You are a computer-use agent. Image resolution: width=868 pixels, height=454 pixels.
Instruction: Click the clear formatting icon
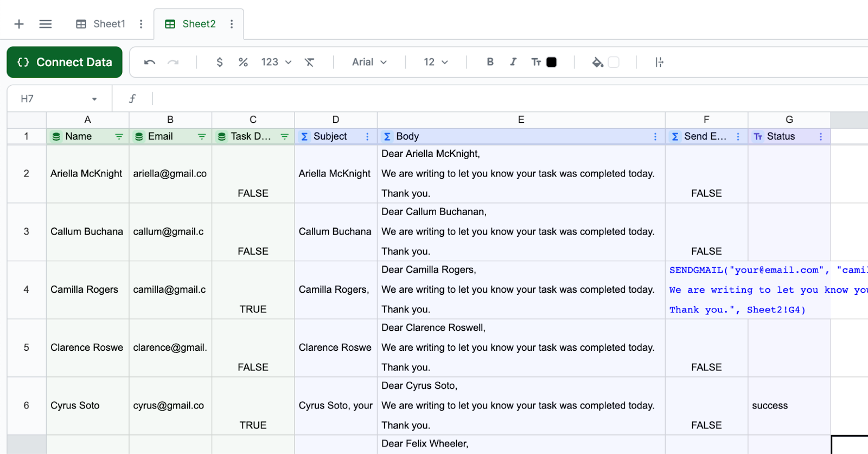(309, 62)
